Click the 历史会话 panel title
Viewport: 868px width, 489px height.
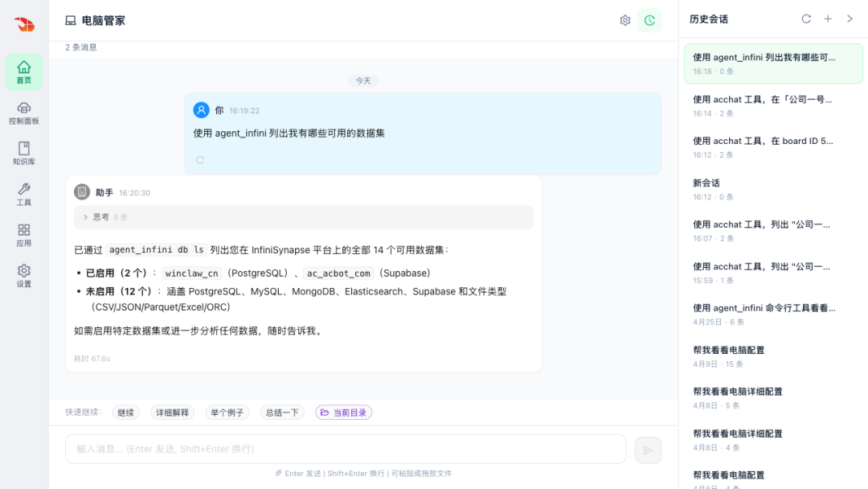(x=709, y=19)
